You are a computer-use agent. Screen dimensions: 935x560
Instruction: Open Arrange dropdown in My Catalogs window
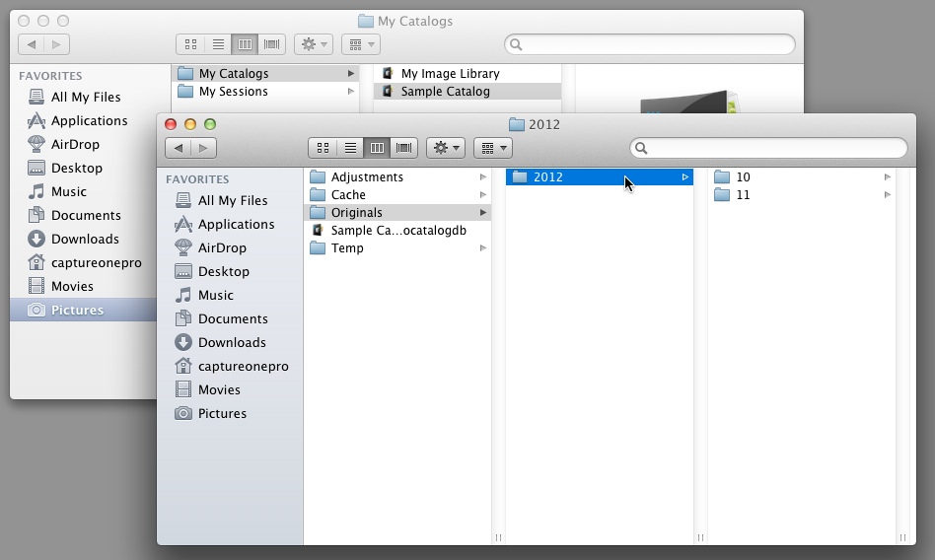361,44
